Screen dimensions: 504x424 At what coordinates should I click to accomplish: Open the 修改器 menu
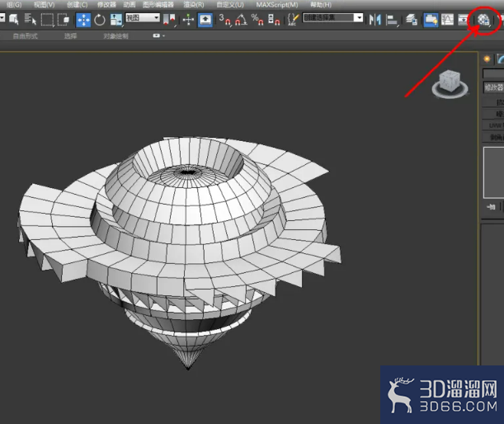tap(106, 5)
